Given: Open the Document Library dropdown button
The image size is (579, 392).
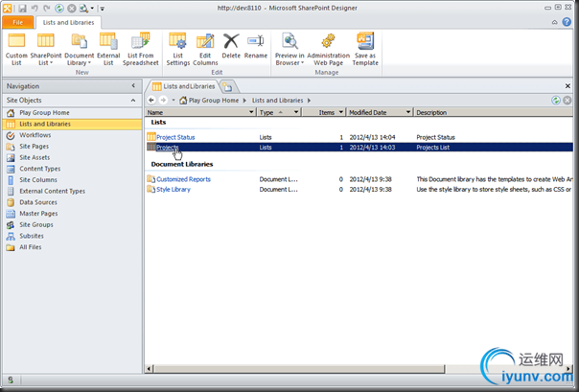Looking at the screenshot, I should pyautogui.click(x=79, y=49).
